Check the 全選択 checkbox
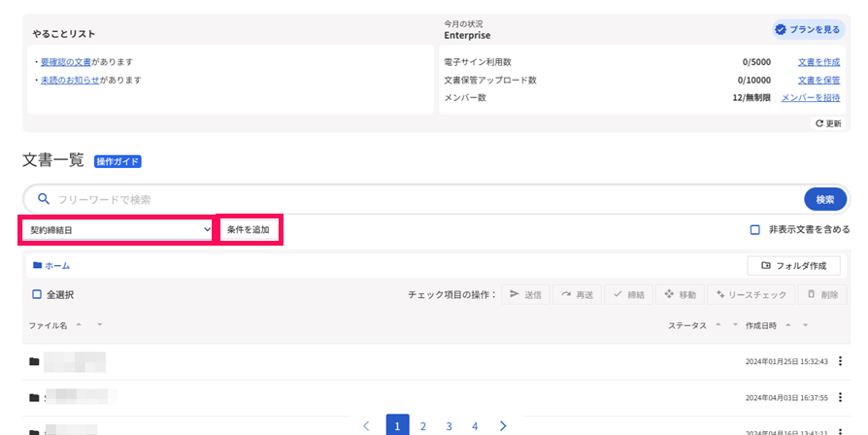 pos(37,294)
